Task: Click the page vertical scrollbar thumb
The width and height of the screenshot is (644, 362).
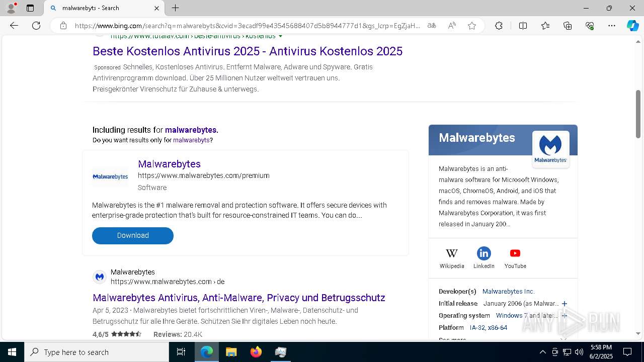Action: click(638, 114)
